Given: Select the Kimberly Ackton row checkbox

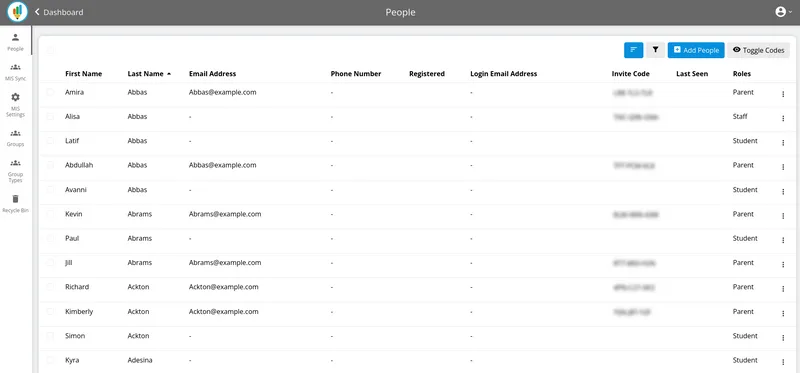Looking at the screenshot, I should click(50, 311).
